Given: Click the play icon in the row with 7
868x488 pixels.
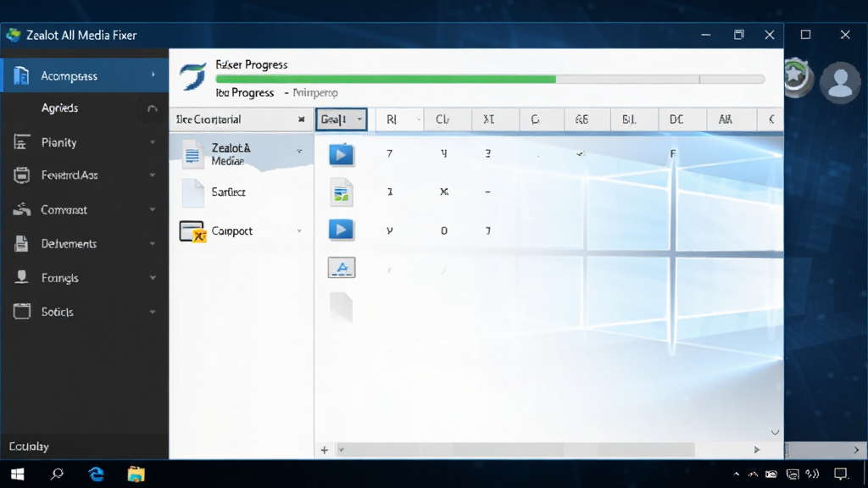Looking at the screenshot, I should pyautogui.click(x=341, y=154).
